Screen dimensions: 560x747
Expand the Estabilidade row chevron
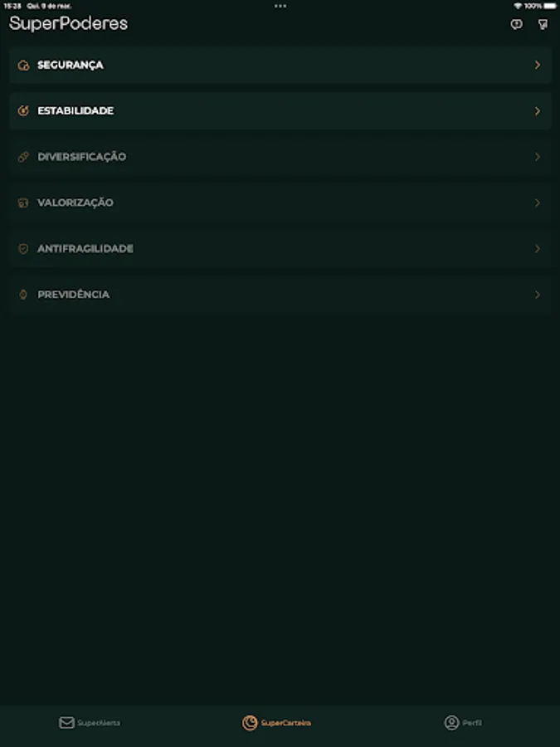(538, 111)
